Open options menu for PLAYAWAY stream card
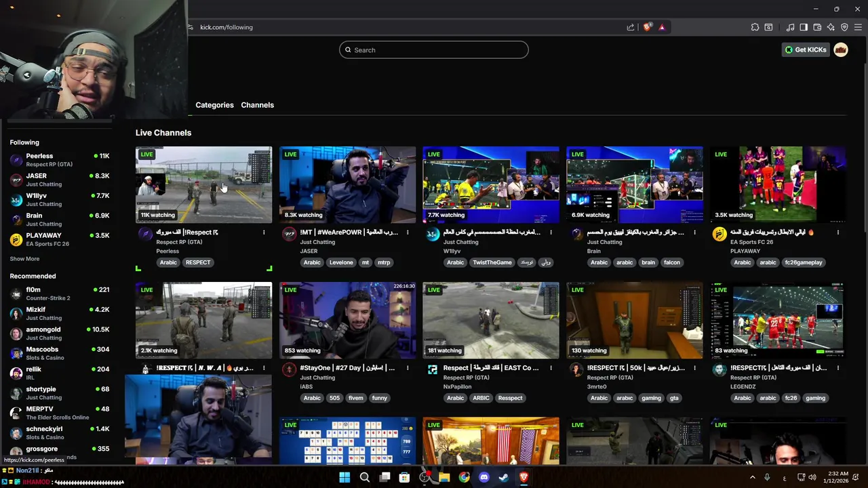This screenshot has height=488, width=868. (838, 232)
